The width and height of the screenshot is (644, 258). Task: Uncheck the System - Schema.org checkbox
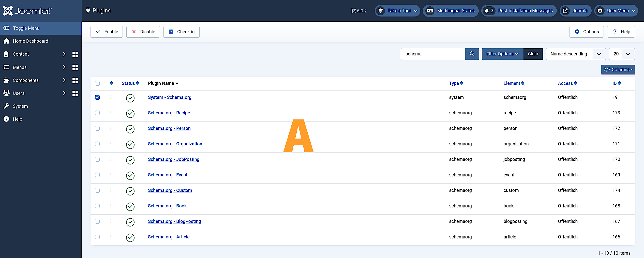[97, 97]
